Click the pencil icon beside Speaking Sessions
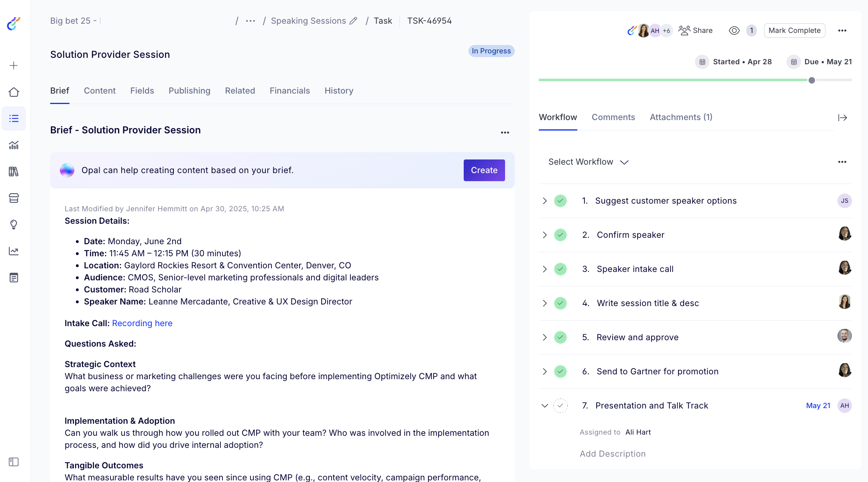This screenshot has width=868, height=482. point(353,21)
